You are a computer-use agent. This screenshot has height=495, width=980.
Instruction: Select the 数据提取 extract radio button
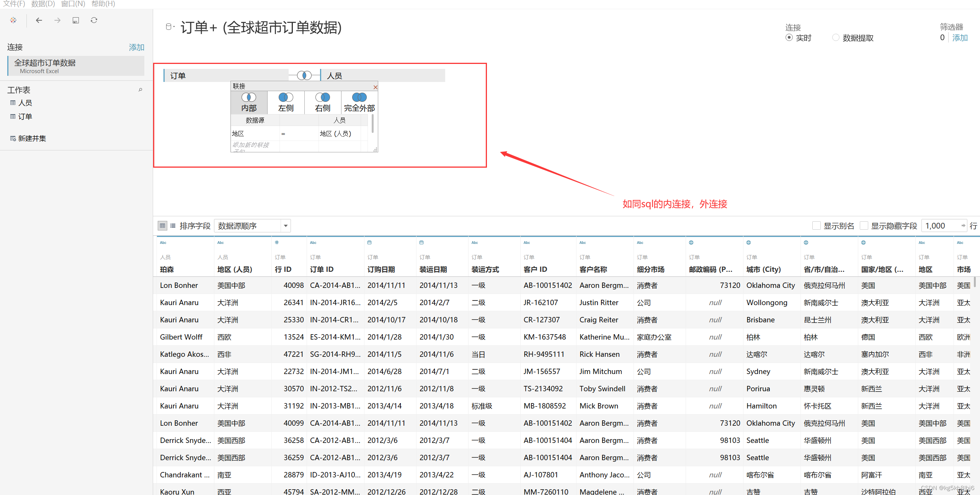pos(836,38)
